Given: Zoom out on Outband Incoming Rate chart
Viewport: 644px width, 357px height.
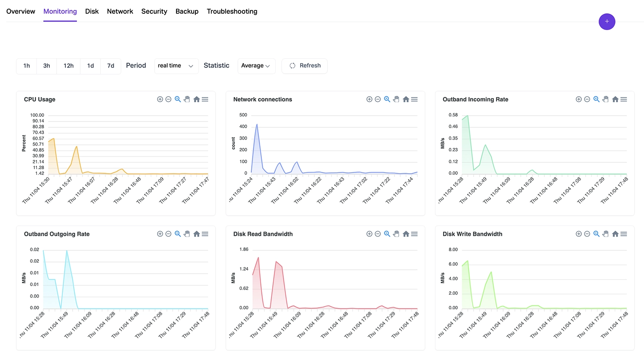Looking at the screenshot, I should click(x=587, y=99).
